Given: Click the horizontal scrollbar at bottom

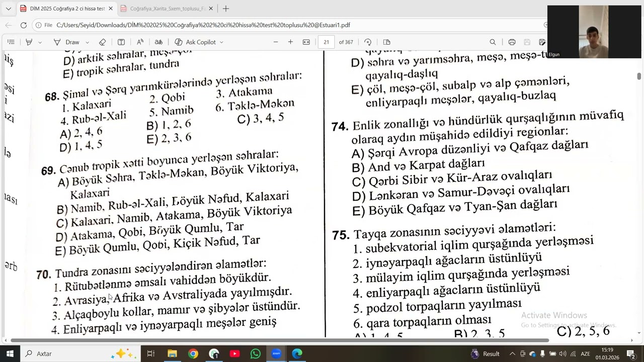Looking at the screenshot, I should pos(279,340).
